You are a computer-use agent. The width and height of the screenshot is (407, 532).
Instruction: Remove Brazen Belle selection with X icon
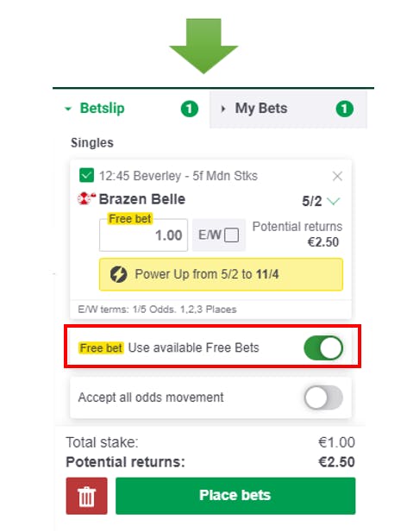(337, 176)
